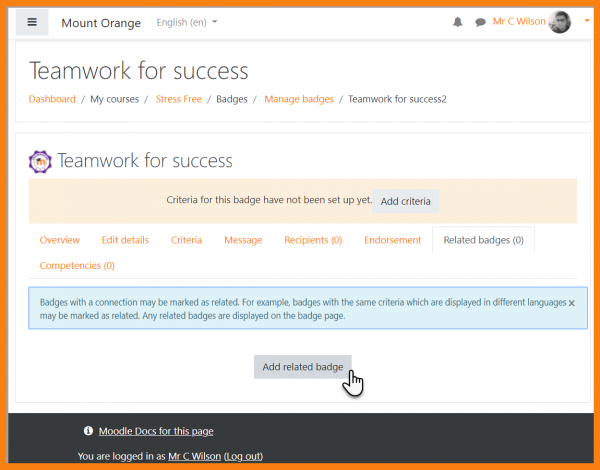The height and width of the screenshot is (470, 600).
Task: Click Mr C Wilson's profile picture
Action: tap(563, 22)
